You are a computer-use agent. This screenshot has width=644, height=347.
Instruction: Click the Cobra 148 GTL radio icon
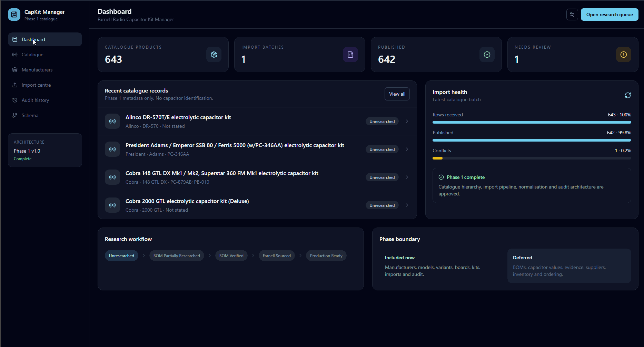click(112, 177)
